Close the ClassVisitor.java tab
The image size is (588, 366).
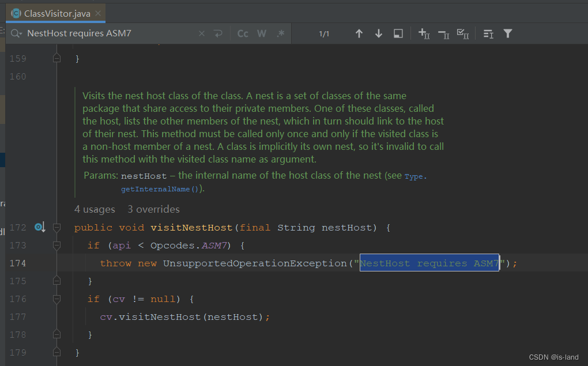pyautogui.click(x=98, y=13)
